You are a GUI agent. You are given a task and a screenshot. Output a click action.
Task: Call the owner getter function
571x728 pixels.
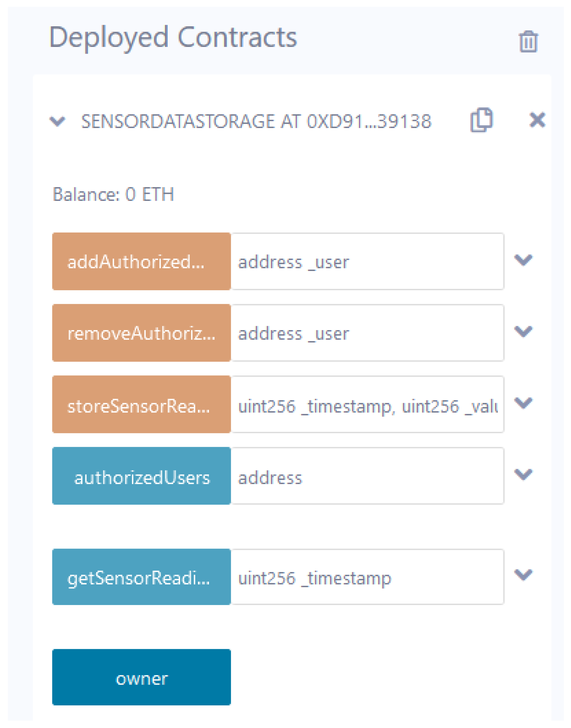point(141,677)
